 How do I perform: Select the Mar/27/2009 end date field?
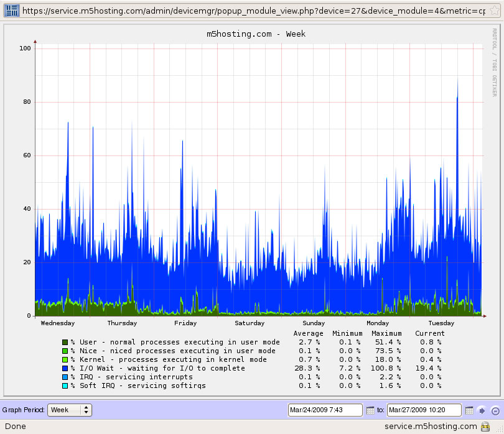click(x=424, y=410)
